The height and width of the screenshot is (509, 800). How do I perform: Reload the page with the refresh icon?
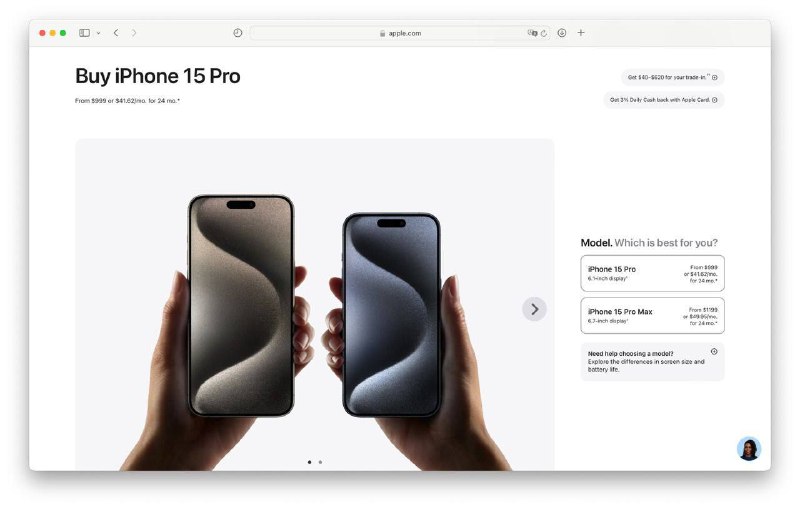tap(544, 33)
